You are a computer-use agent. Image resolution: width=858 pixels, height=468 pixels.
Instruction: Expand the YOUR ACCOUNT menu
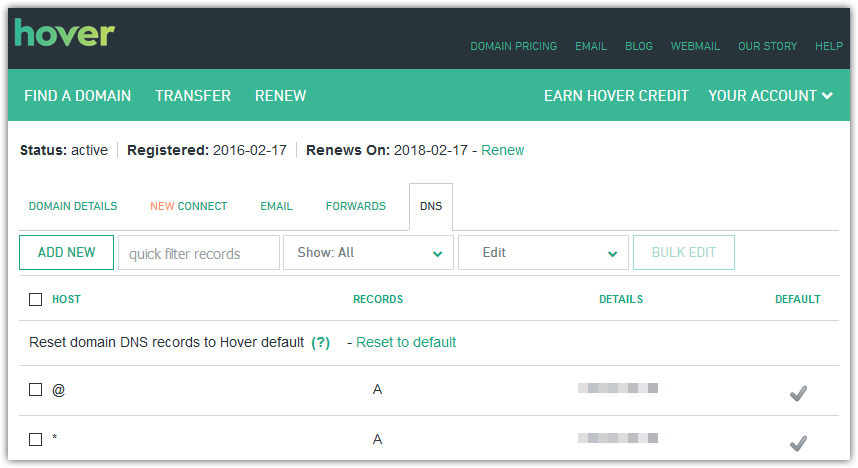coord(770,96)
